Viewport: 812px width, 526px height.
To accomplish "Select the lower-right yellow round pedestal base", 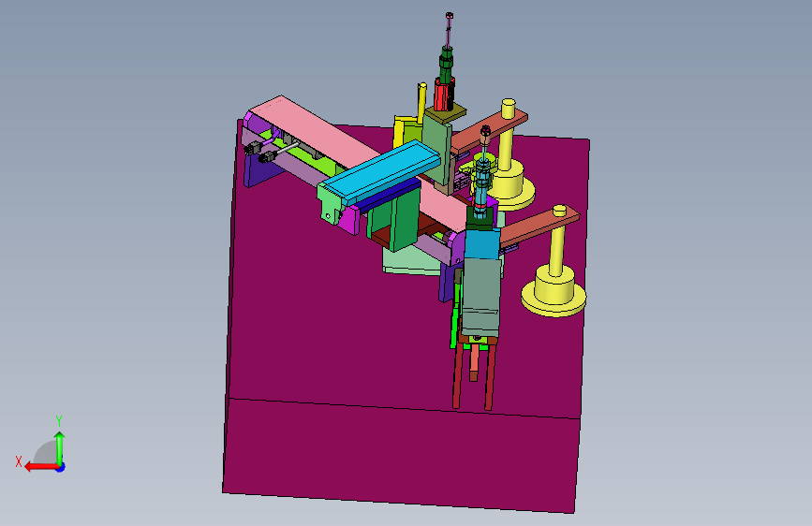I will [554, 291].
